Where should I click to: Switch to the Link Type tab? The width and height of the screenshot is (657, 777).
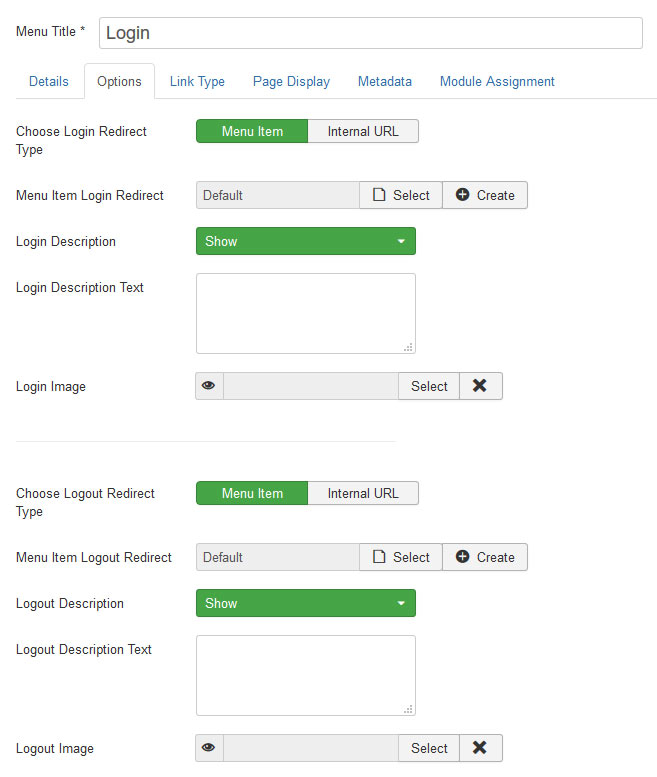197,81
